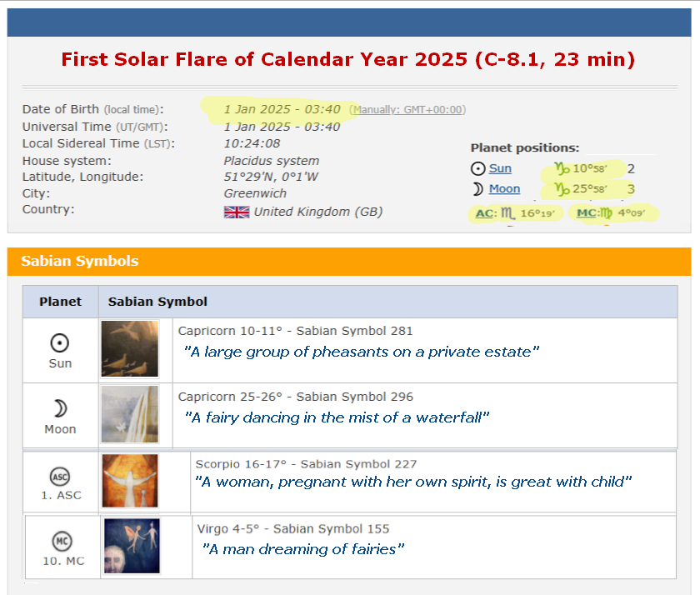Screen dimensions: 700x595
Task: Click the Sun glyph icon in Planet positions
Action: coord(477,168)
